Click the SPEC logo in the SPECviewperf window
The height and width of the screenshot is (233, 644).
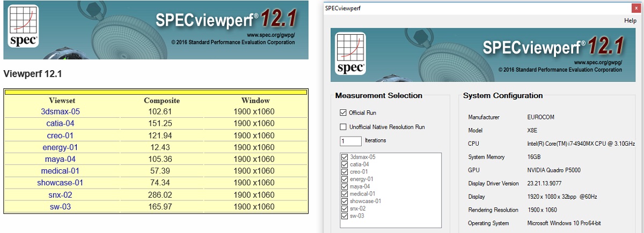[350, 52]
